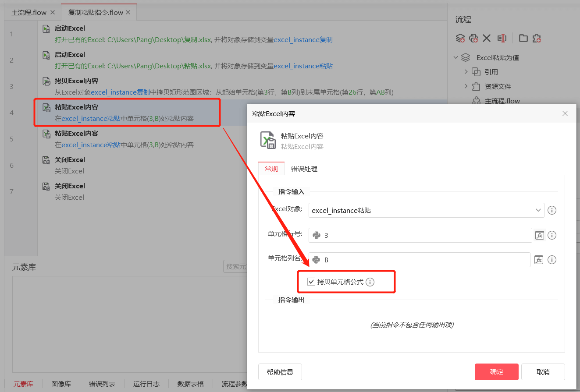580x392 pixels.
Task: Click the rename icon in flow toolbar
Action: 502,38
